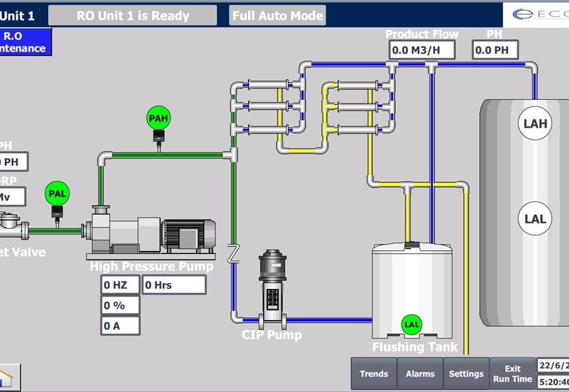The height and width of the screenshot is (392, 569).
Task: Open the R.O Maintenance page
Action: point(25,42)
